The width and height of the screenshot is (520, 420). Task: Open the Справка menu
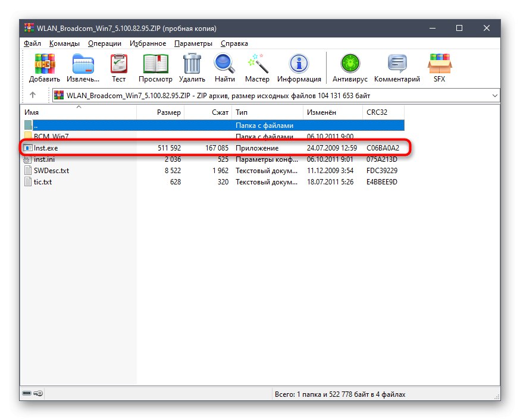[x=234, y=43]
